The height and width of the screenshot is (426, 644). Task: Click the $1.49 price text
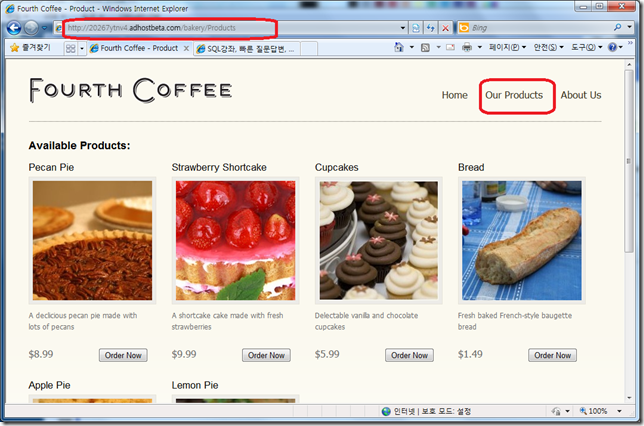(470, 354)
